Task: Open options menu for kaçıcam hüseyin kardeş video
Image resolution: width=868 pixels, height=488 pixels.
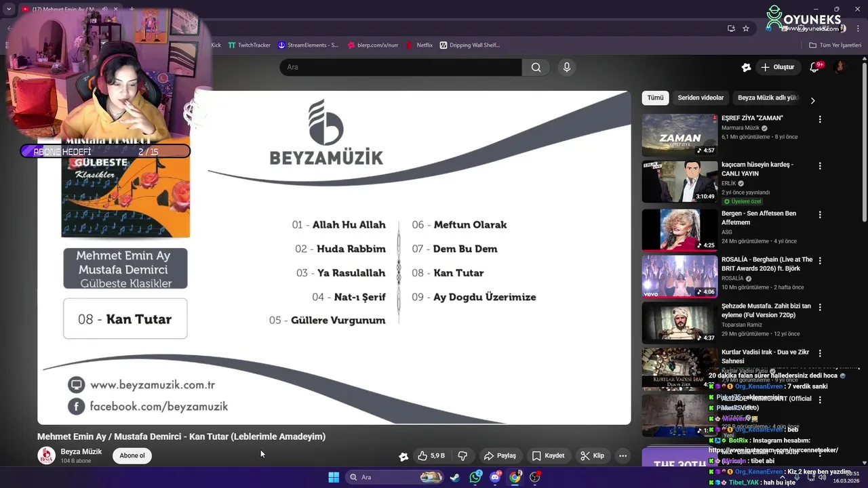Action: pos(820,166)
